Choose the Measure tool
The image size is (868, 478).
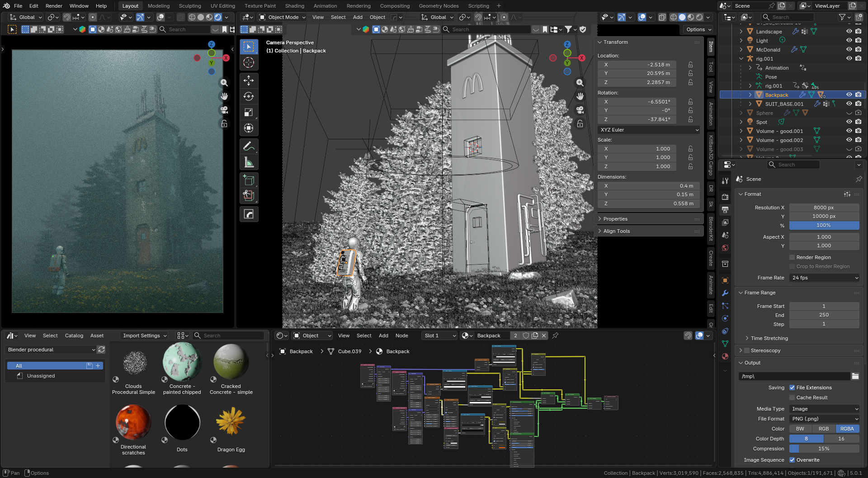click(x=248, y=162)
